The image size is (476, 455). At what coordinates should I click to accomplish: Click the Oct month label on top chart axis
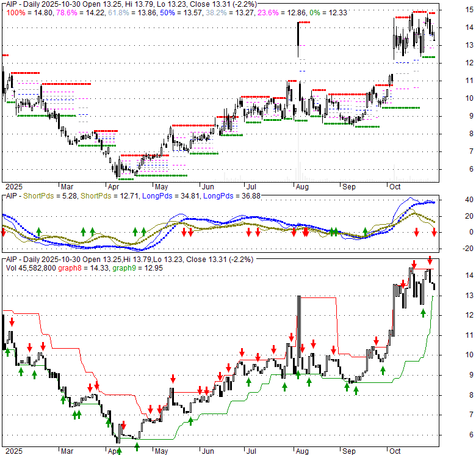(x=395, y=187)
